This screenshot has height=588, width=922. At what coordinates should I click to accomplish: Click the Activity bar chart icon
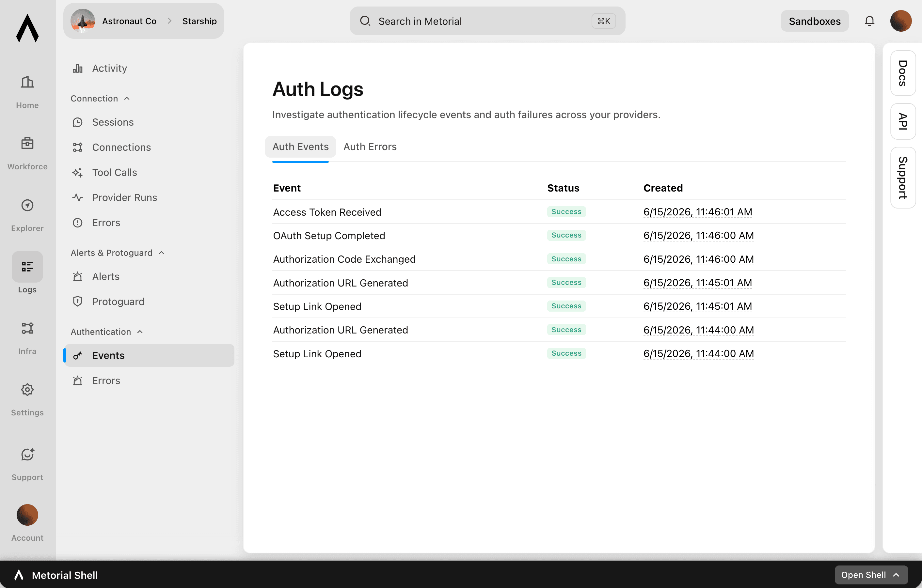pyautogui.click(x=78, y=69)
